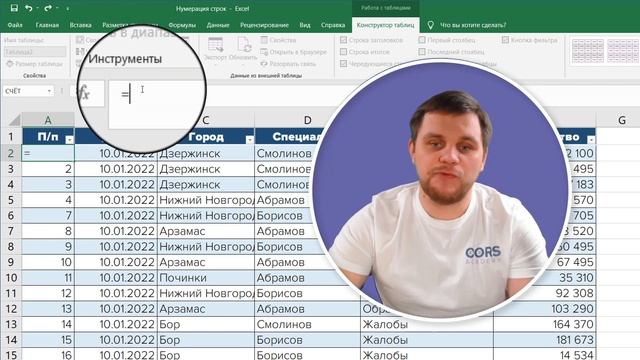Open filter dropdown on last table column
Image resolution: width=640 pixels, height=360 pixels.
point(590,140)
